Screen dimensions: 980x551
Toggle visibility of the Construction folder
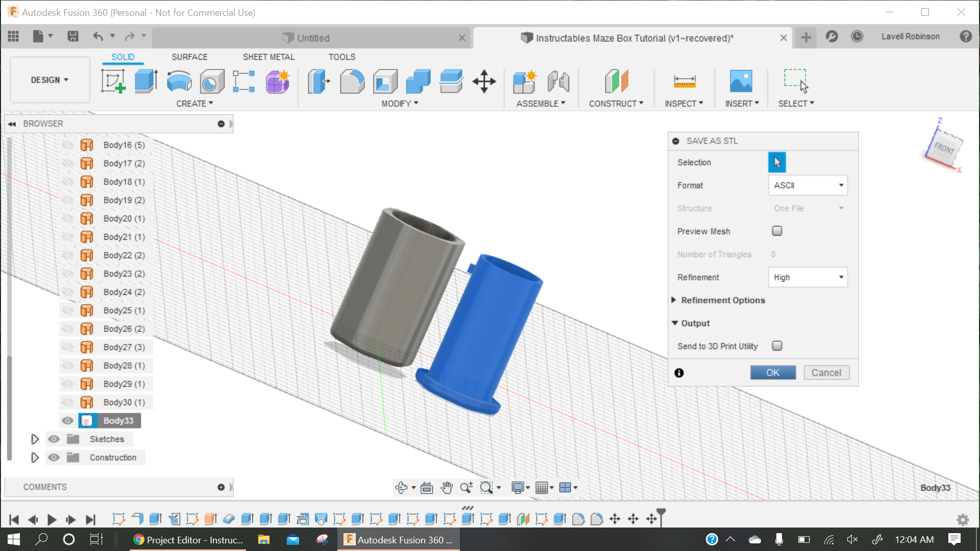[x=54, y=458]
